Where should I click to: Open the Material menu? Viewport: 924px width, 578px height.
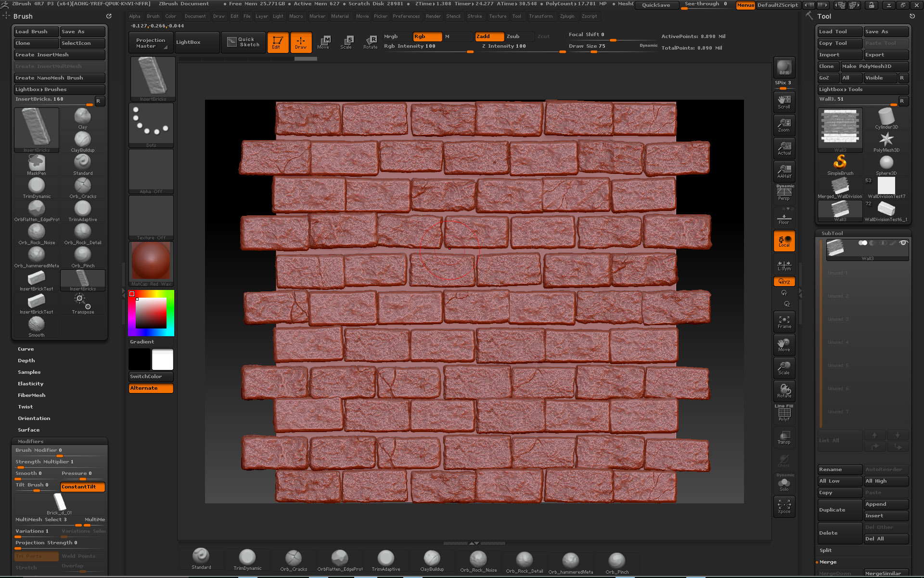340,16
